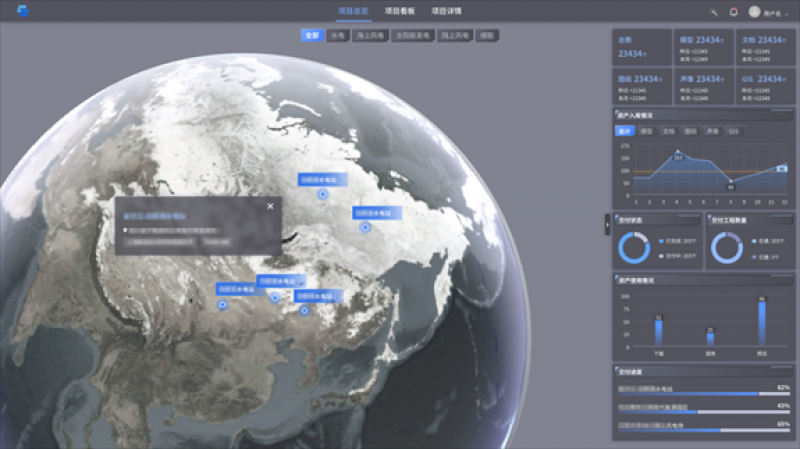Click the user avatar icon
This screenshot has width=800, height=449.
pos(755,12)
